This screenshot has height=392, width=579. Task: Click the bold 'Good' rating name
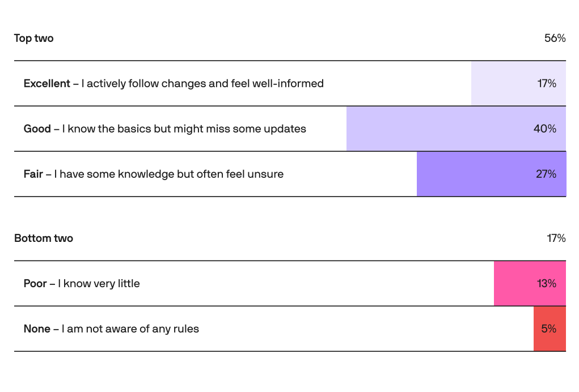(37, 129)
